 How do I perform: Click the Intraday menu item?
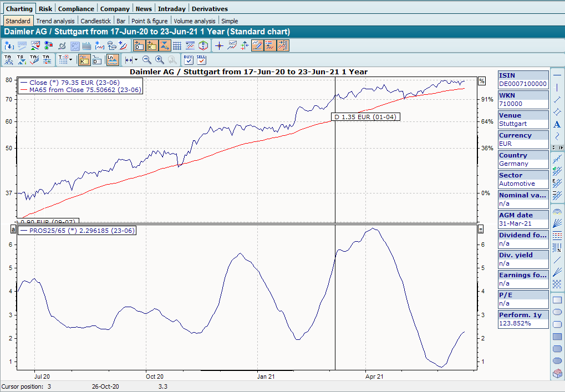pos(172,8)
